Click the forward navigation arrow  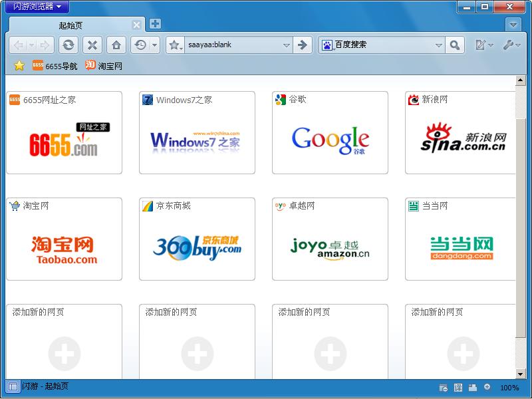(45, 45)
